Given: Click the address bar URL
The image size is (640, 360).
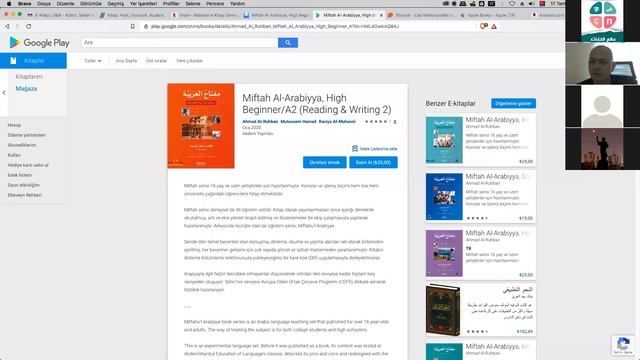Looking at the screenshot, I should pyautogui.click(x=275, y=26).
